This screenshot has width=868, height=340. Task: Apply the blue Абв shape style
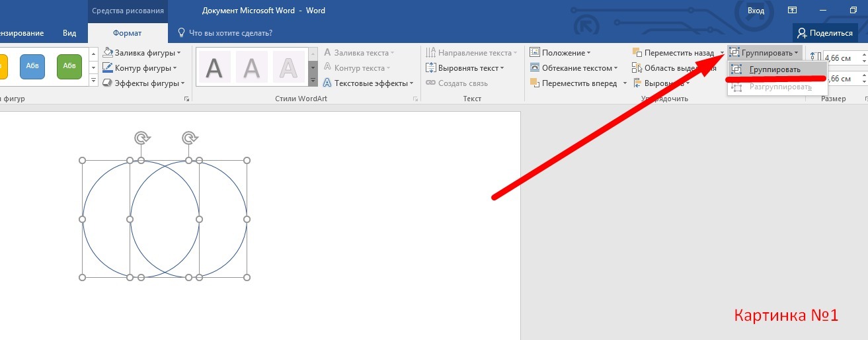[x=32, y=66]
